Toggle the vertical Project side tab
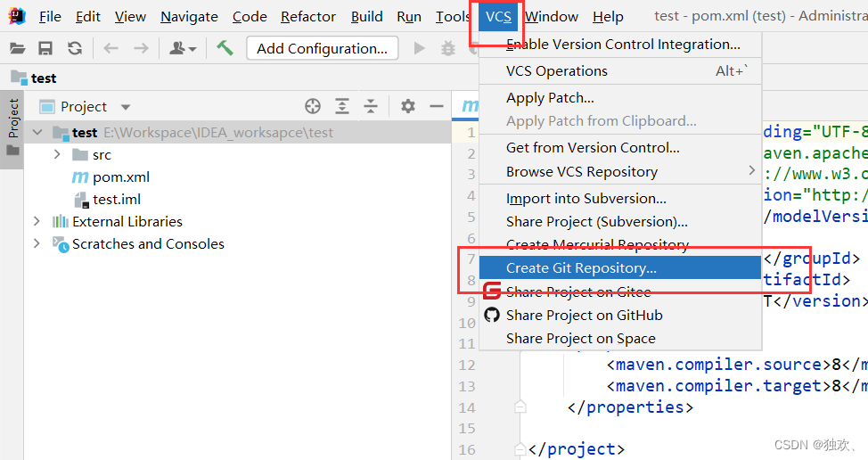Viewport: 868px width, 460px height. coord(12,128)
